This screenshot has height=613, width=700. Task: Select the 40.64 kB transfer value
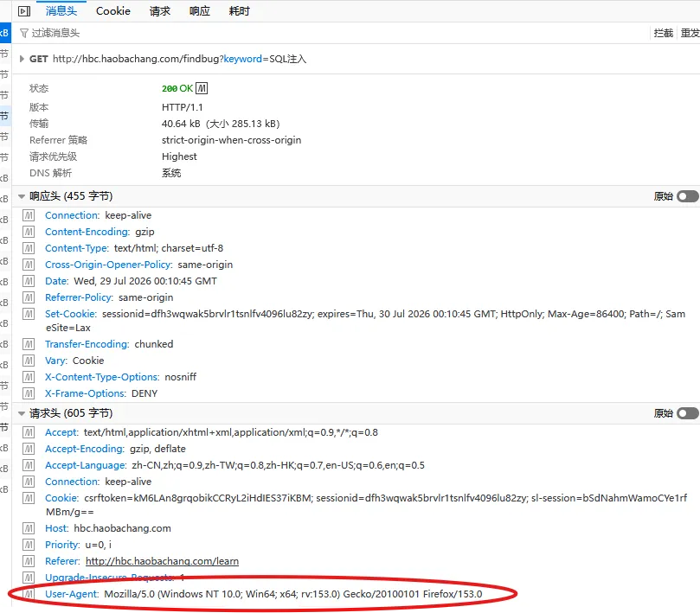[181, 124]
